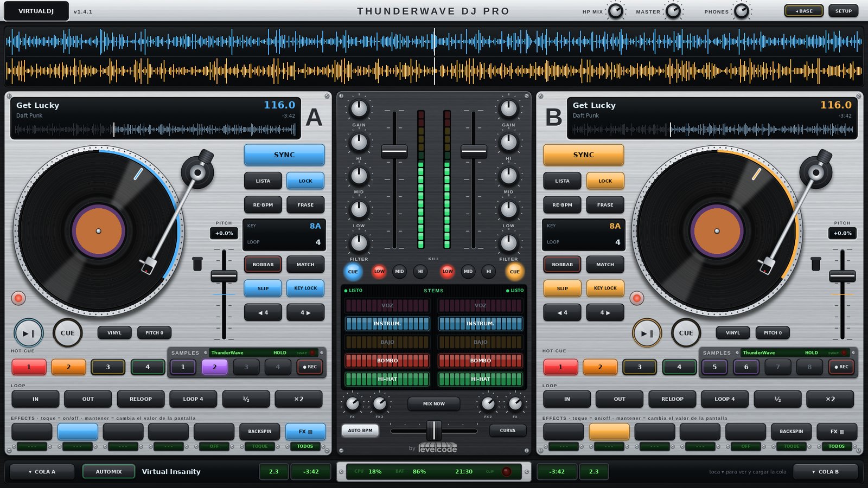This screenshot has width=868, height=488.
Task: Click the right channel GAIN knob
Action: pyautogui.click(x=508, y=109)
